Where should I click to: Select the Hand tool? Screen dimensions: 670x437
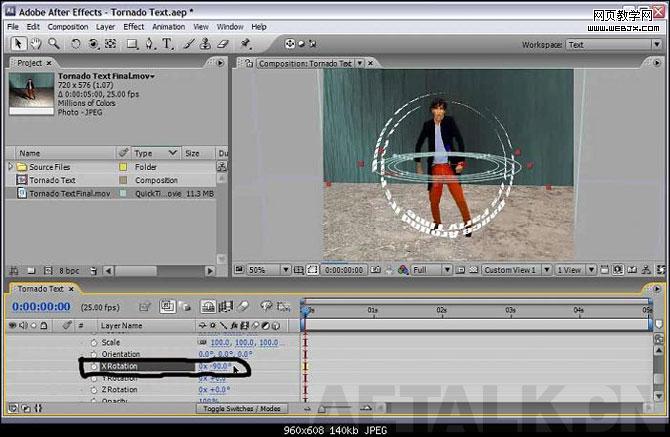[35, 44]
